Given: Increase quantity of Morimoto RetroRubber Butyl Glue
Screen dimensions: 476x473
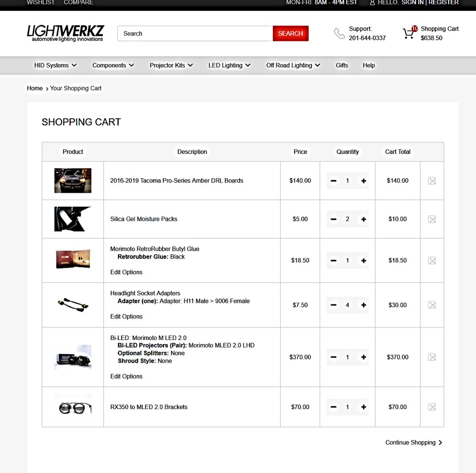Looking at the screenshot, I should tap(363, 260).
